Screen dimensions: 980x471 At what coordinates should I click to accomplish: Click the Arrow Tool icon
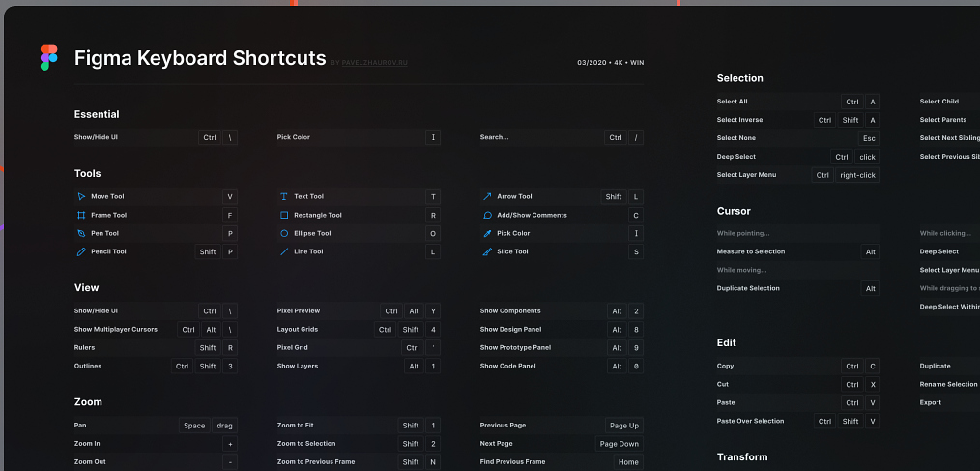[487, 196]
